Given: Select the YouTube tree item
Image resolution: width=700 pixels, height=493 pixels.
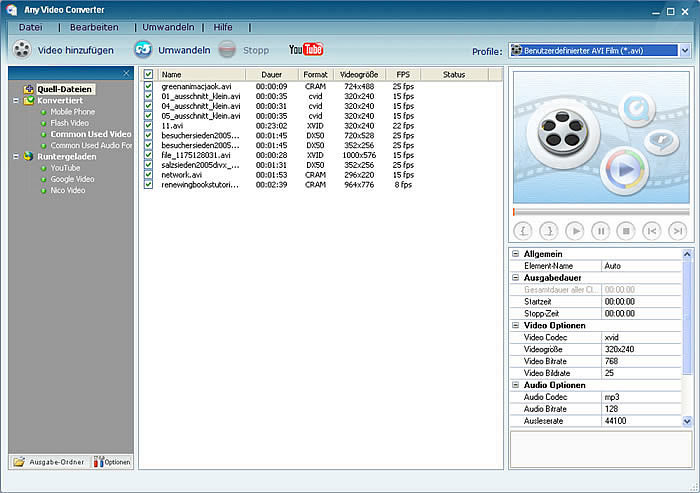Looking at the screenshot, I should click(65, 168).
